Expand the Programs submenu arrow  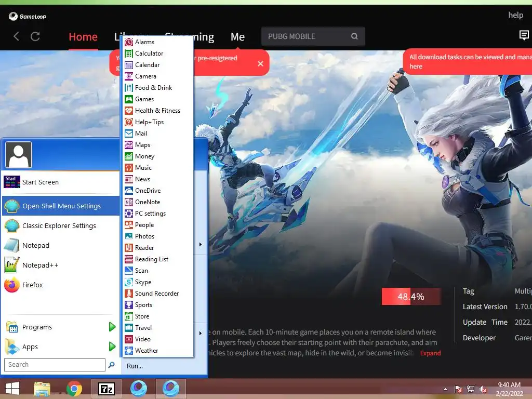point(112,327)
